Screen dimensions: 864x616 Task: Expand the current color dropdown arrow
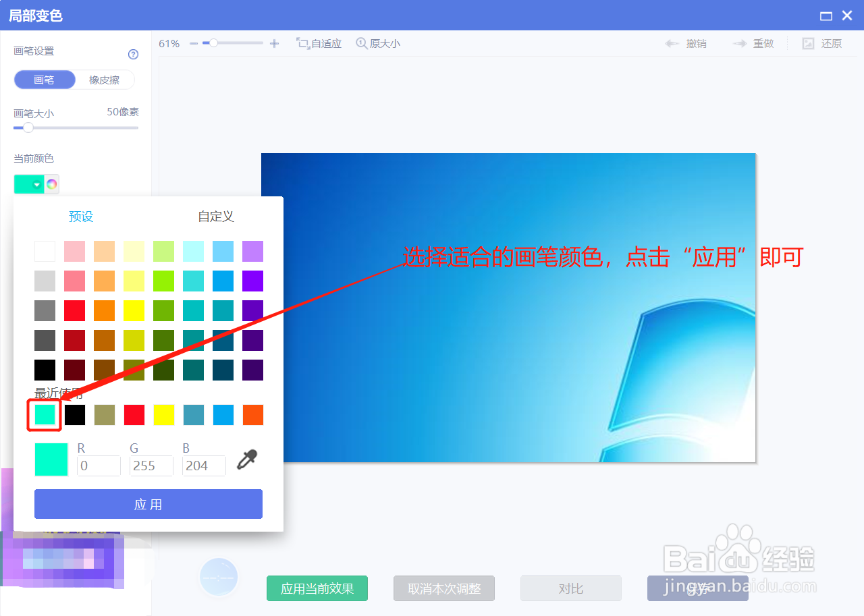[37, 185]
